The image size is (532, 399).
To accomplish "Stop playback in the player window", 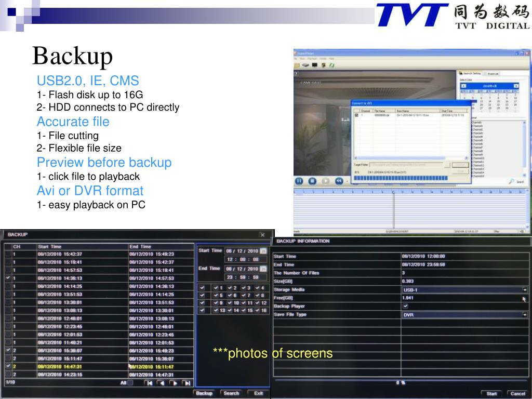I will (312, 181).
